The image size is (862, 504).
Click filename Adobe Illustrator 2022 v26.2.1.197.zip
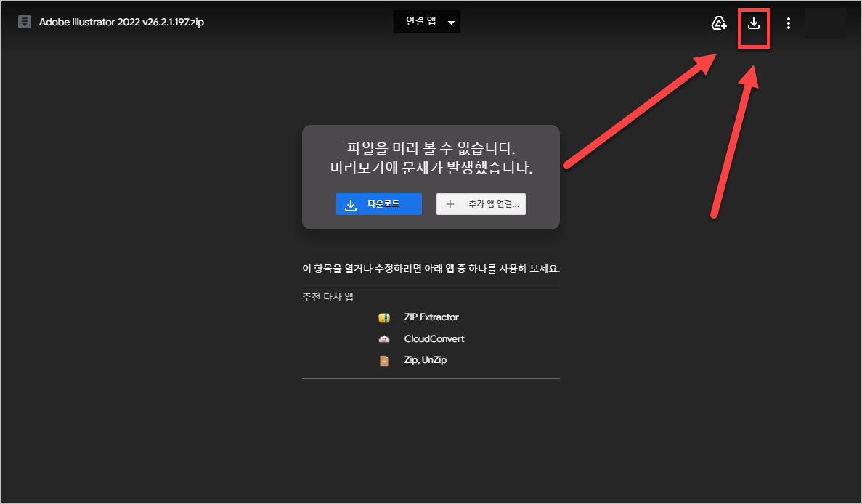pyautogui.click(x=121, y=22)
